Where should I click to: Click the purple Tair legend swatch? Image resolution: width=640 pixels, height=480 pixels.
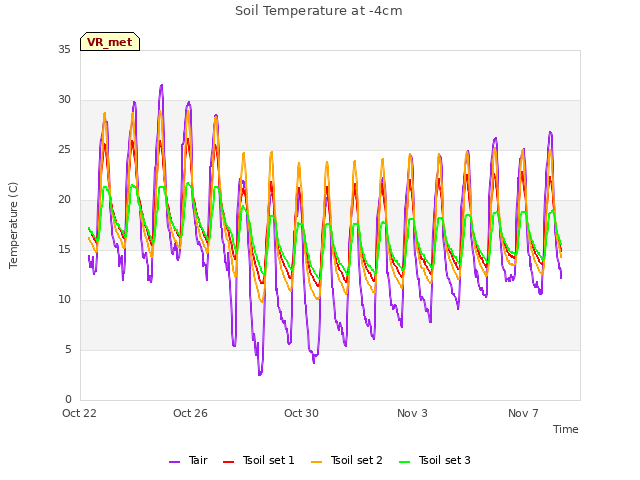(174, 462)
